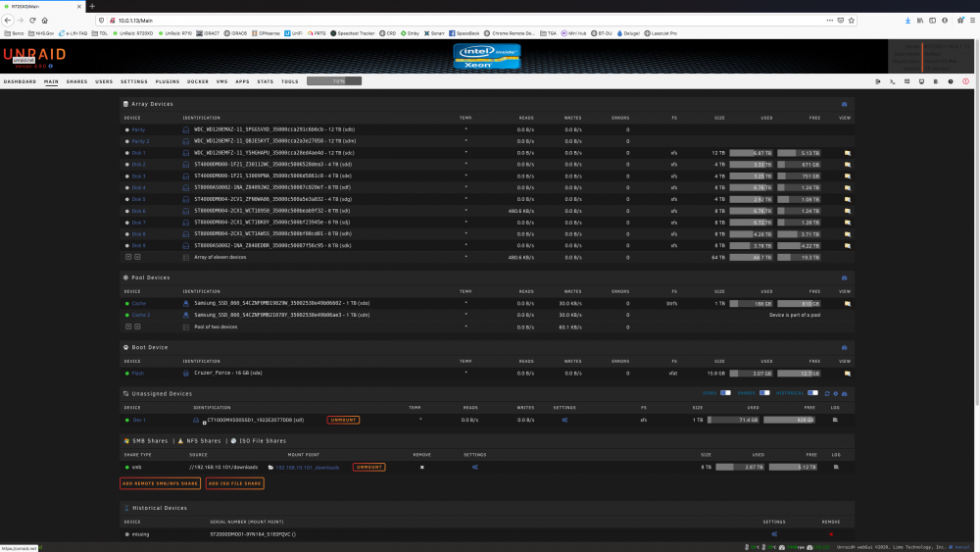Screen dimensions: 980x552
Task: Click the Boot Device section dashboard icon
Action: click(x=844, y=348)
